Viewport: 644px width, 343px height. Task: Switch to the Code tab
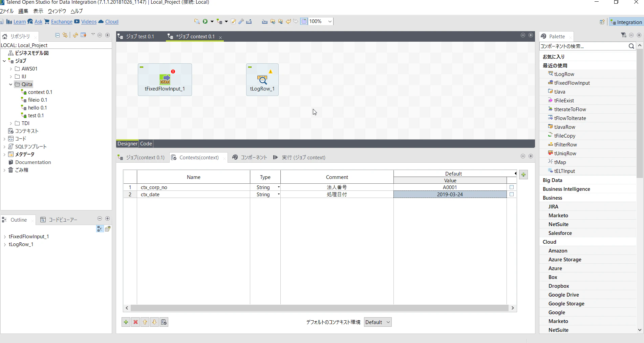coord(146,144)
